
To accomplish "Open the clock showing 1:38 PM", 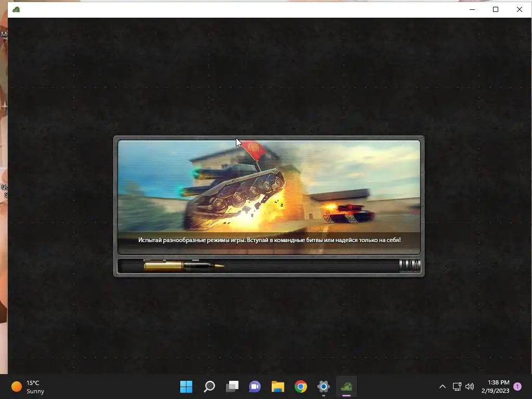I will (495, 387).
